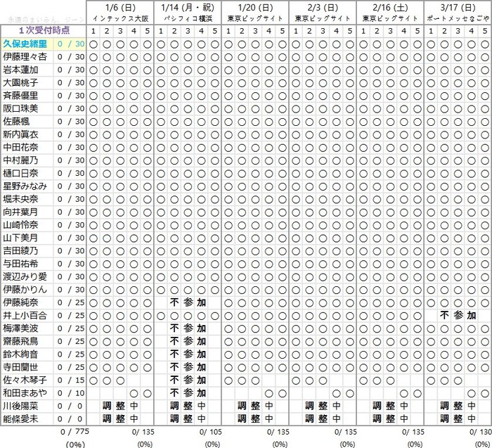Click the name 星野みなみ
The height and width of the screenshot is (448, 492).
point(25,186)
